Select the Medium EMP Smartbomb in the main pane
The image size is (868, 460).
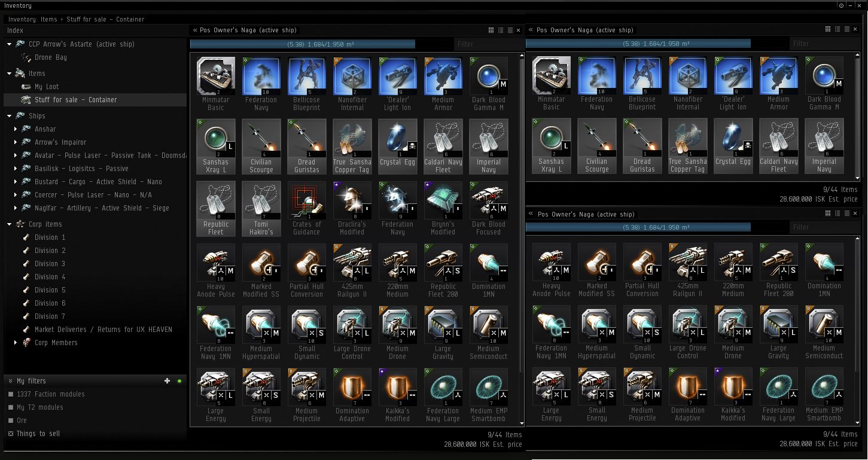[x=488, y=395]
